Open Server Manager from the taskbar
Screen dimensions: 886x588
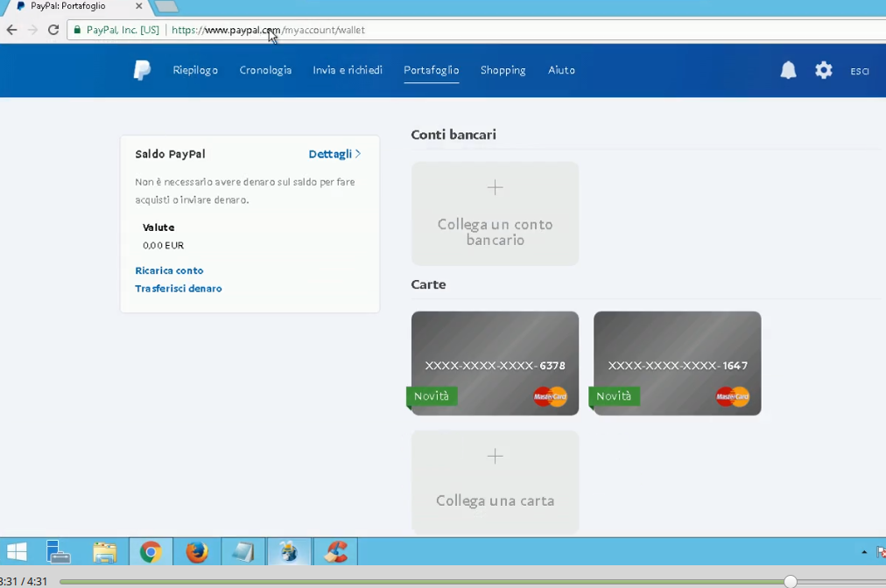58,552
